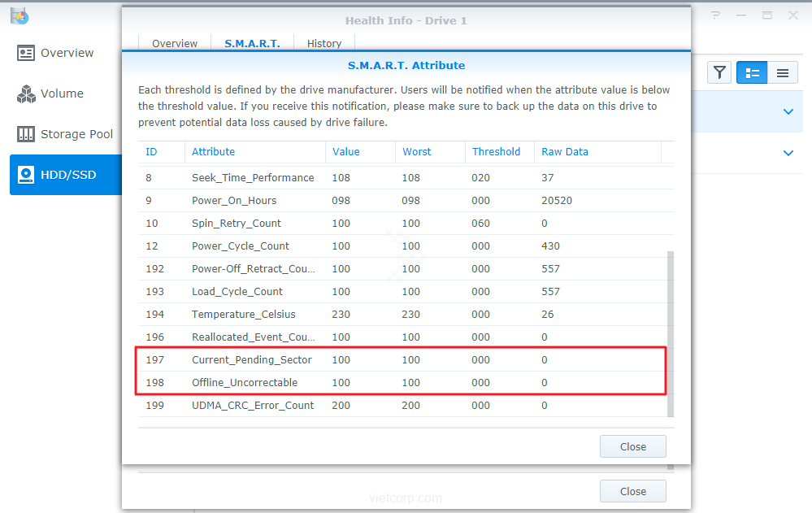The width and height of the screenshot is (812, 513).
Task: Switch to compact list view
Action: coord(782,73)
